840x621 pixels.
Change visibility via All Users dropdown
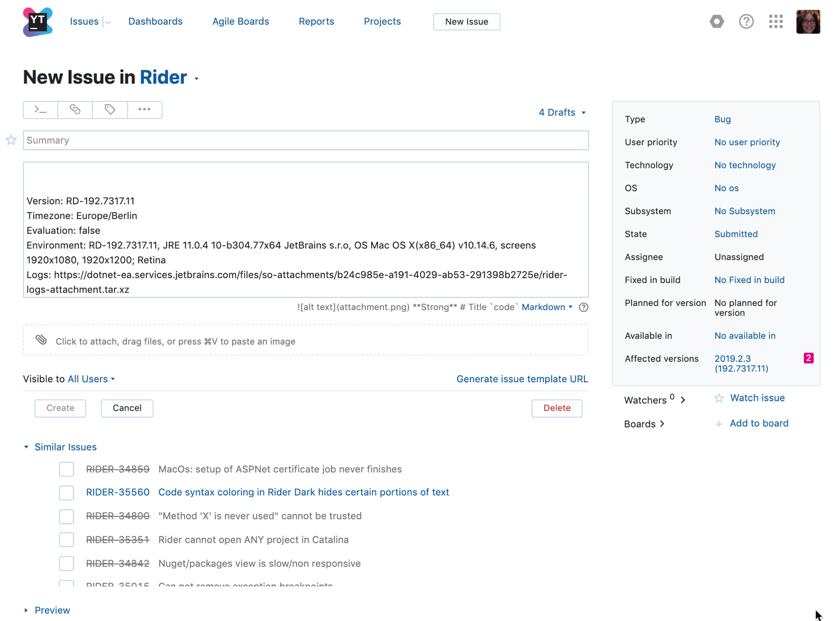click(x=91, y=379)
